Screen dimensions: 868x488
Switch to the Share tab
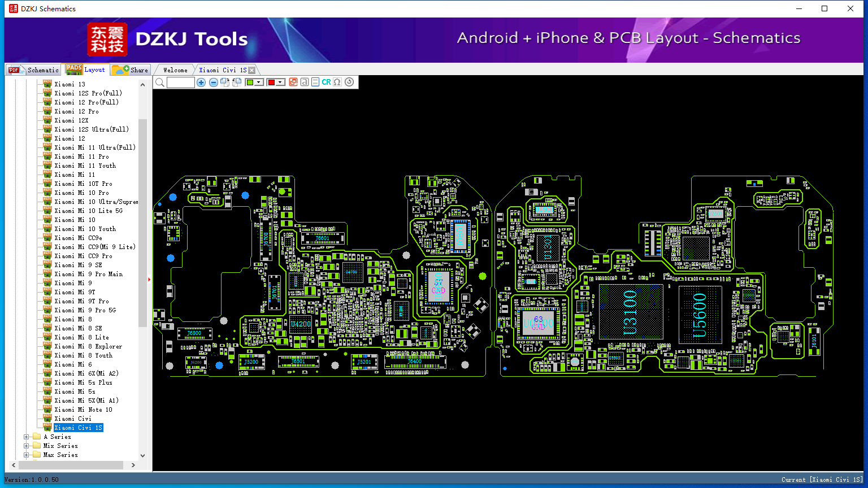(131, 70)
